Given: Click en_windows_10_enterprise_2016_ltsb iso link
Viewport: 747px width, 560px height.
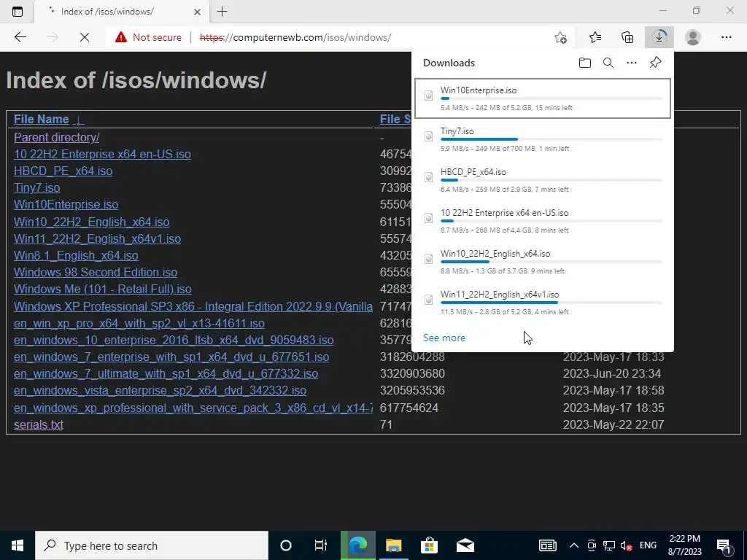Looking at the screenshot, I should coord(174,340).
